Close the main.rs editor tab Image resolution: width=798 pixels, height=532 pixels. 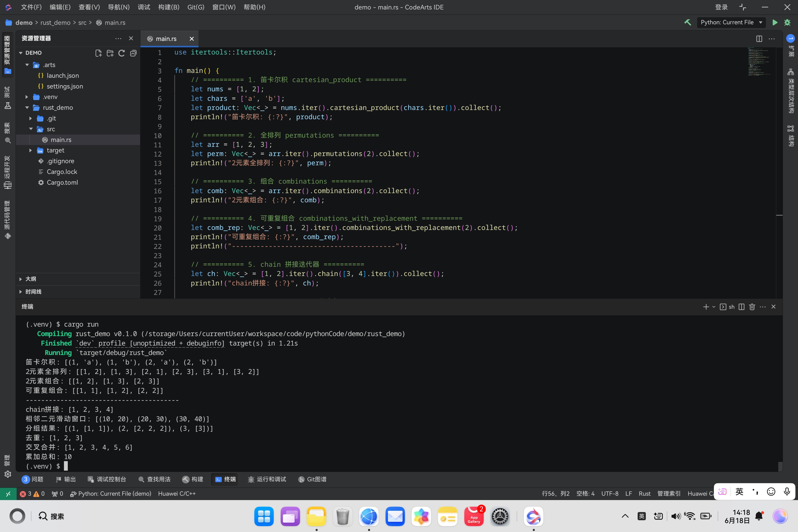[x=192, y=39]
